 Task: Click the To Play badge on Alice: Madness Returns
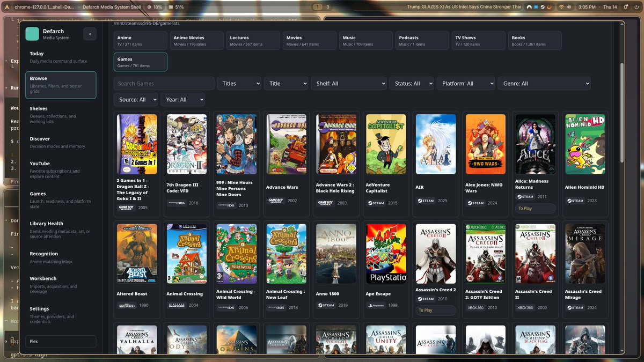point(535,209)
